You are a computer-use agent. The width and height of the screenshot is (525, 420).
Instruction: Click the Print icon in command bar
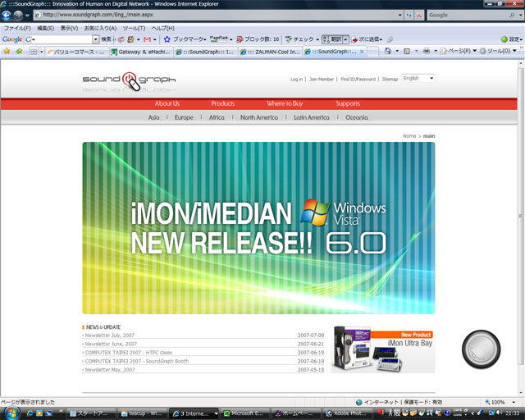tap(427, 51)
